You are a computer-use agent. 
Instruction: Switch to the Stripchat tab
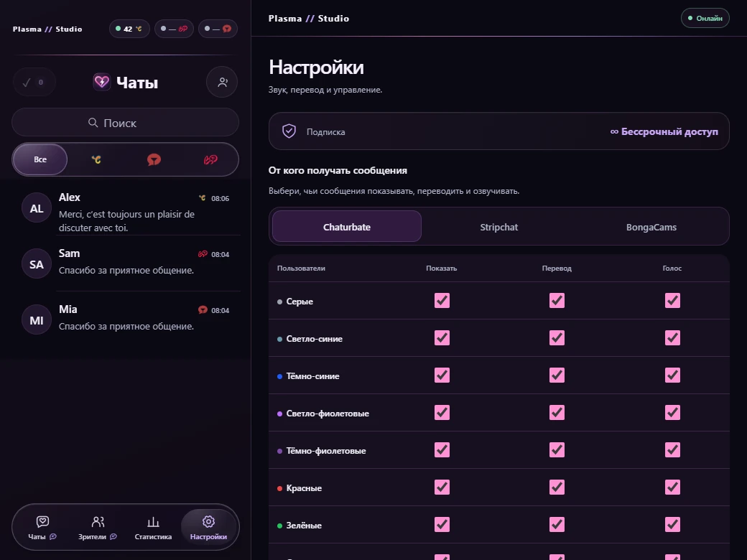click(498, 227)
